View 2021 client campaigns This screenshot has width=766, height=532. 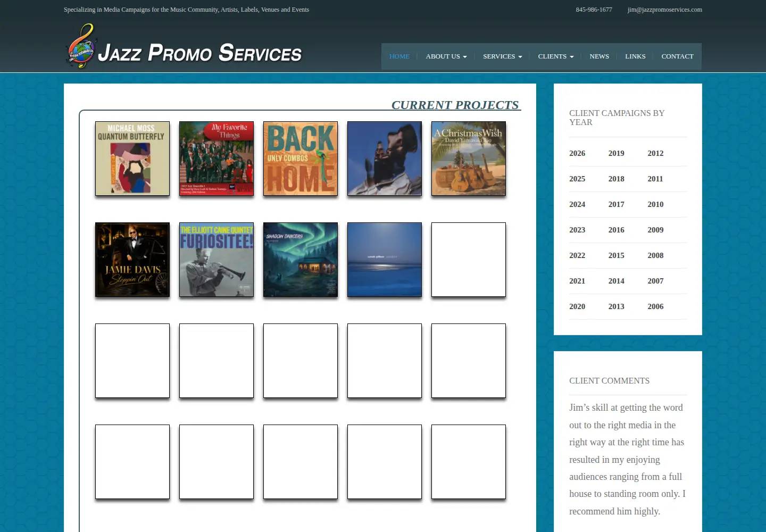point(577,281)
